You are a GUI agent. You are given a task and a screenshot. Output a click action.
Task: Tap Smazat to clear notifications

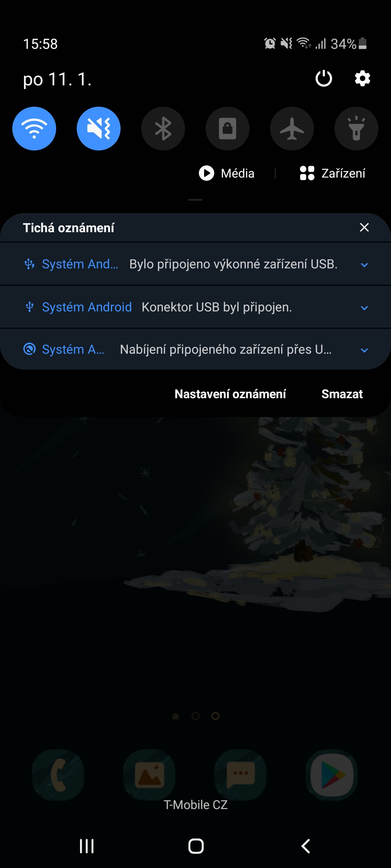(x=342, y=394)
